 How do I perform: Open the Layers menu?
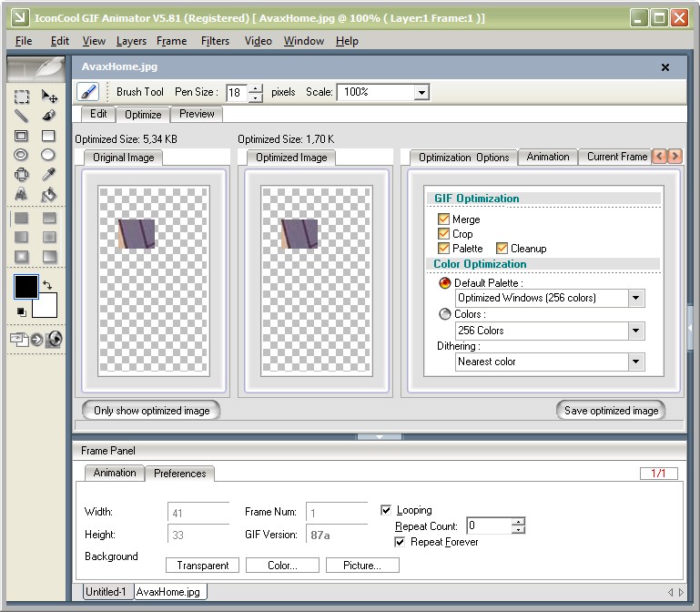(x=131, y=41)
